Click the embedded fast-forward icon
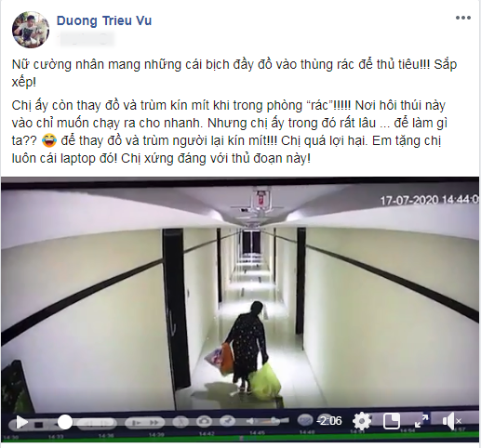This screenshot has height=448, width=481. coord(154,423)
